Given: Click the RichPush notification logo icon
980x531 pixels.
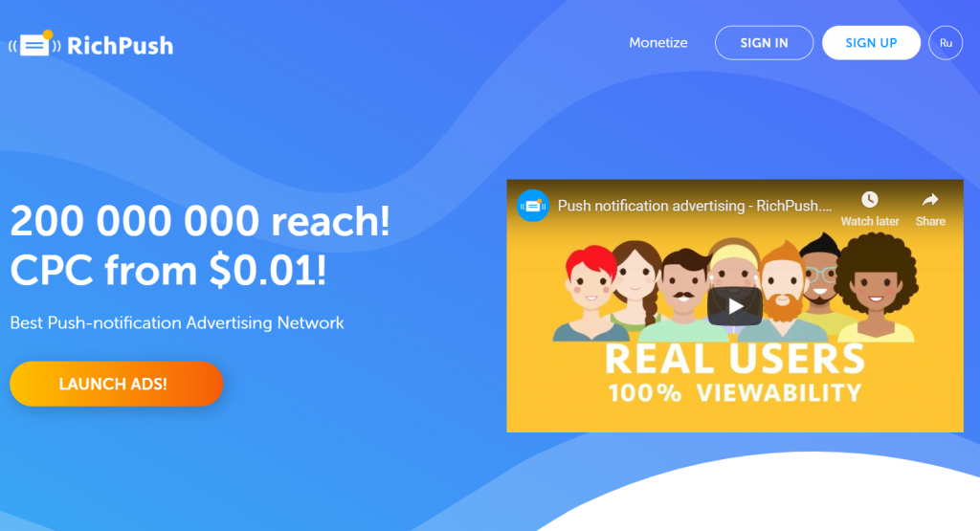Looking at the screenshot, I should pyautogui.click(x=35, y=44).
